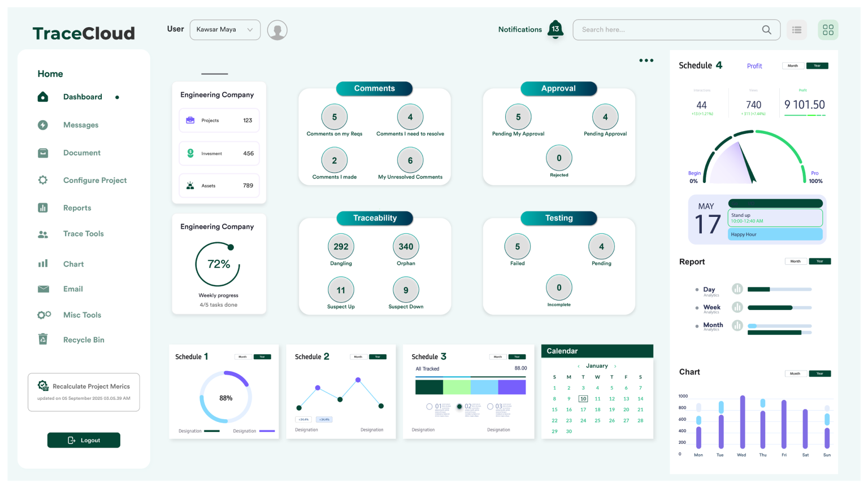Viewport: 868px width, 488px height.
Task: Go to next month in the Calendar
Action: pyautogui.click(x=615, y=366)
